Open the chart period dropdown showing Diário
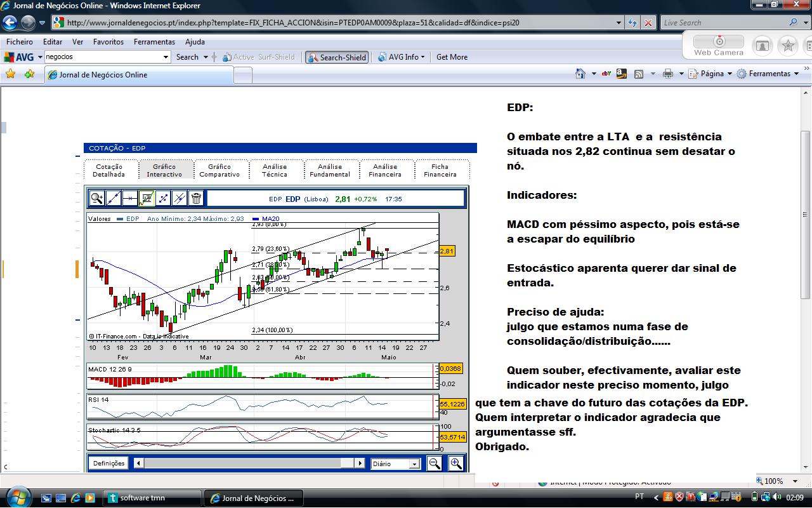The width and height of the screenshot is (812, 508). [x=395, y=464]
